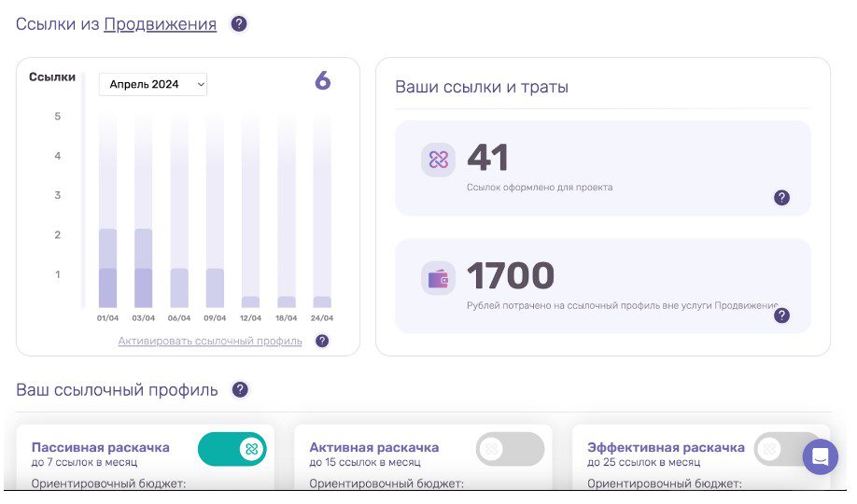Click the до 25 ссылок в месяц text
This screenshot has width=857, height=504.
[643, 462]
